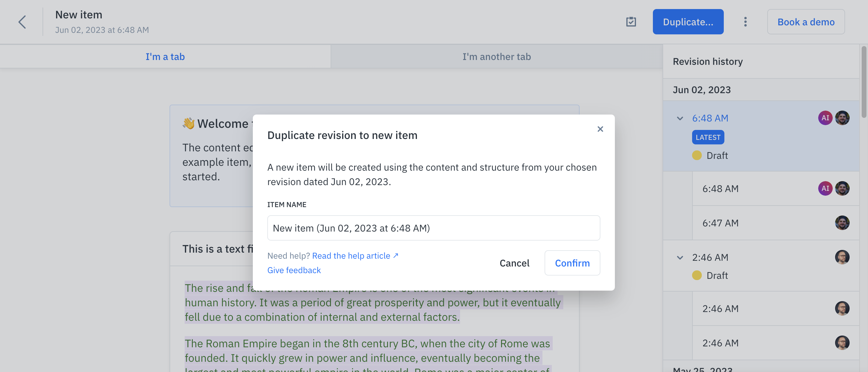This screenshot has height=372, width=868.
Task: Switch to "I'm another tab"
Action: [496, 57]
